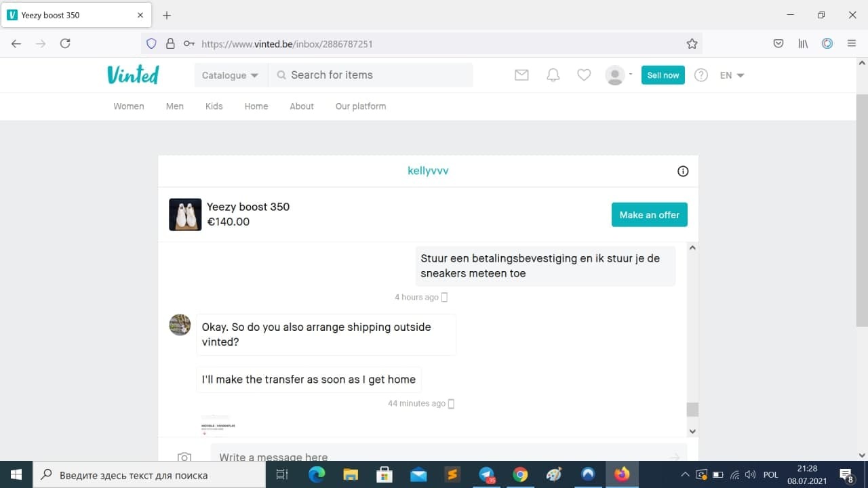Launch Microsoft Edge from the taskbar
The height and width of the screenshot is (488, 868).
click(x=317, y=474)
